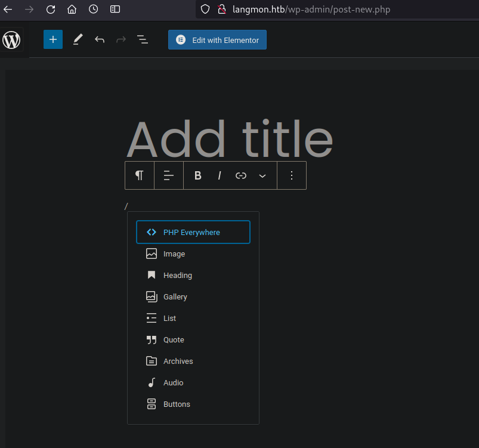Select the Tools pencil icon
This screenshot has height=448, width=479.
[78, 39]
